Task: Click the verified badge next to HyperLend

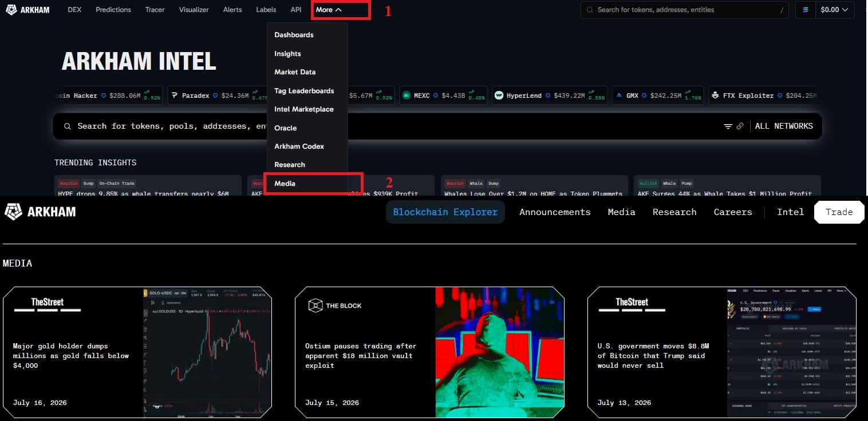Action: click(548, 96)
